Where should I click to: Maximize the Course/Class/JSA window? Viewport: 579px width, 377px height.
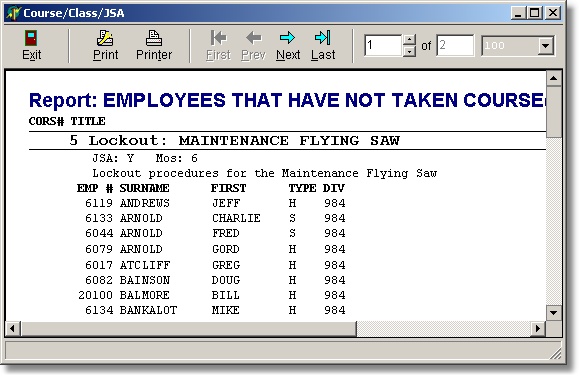coord(534,13)
